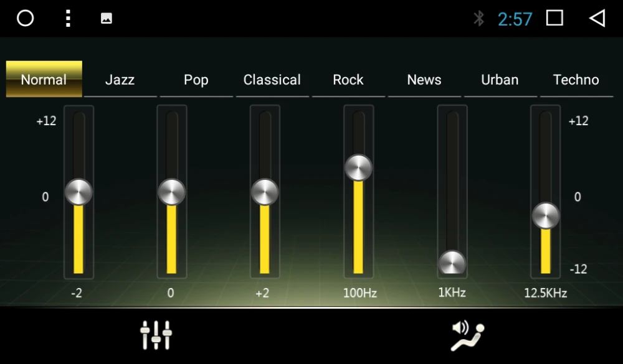The width and height of the screenshot is (623, 364).
Task: Click the 12.5KHz slider knob
Action: coord(546,215)
